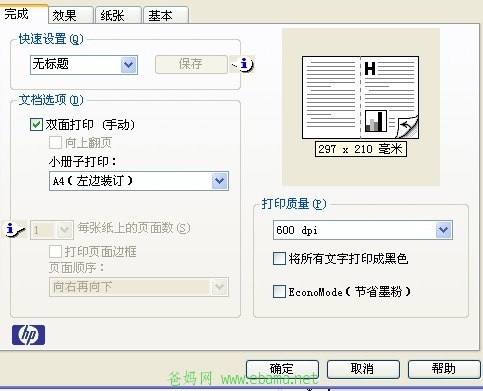Open the A4 (左边装订) booklet dropdown
This screenshot has width=483, height=391.
pyautogui.click(x=139, y=181)
